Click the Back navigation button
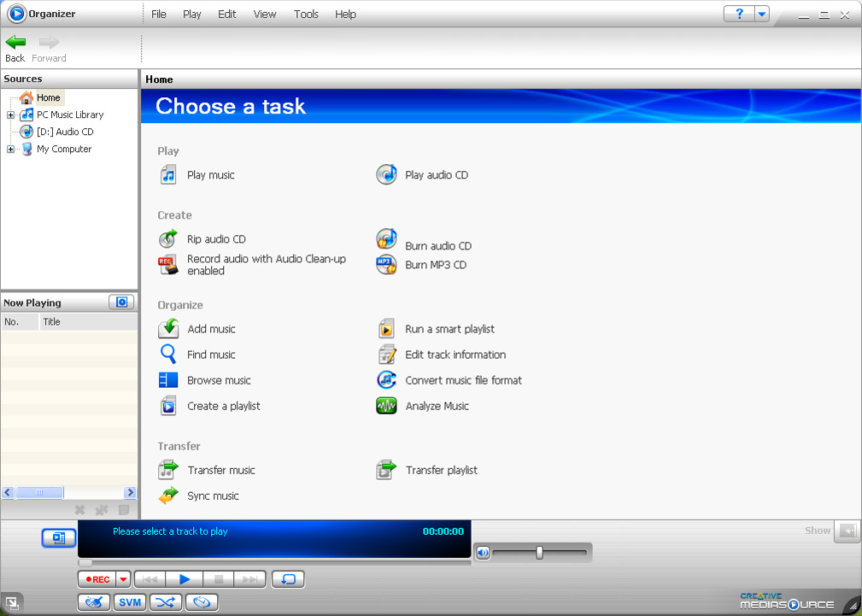 (x=15, y=48)
